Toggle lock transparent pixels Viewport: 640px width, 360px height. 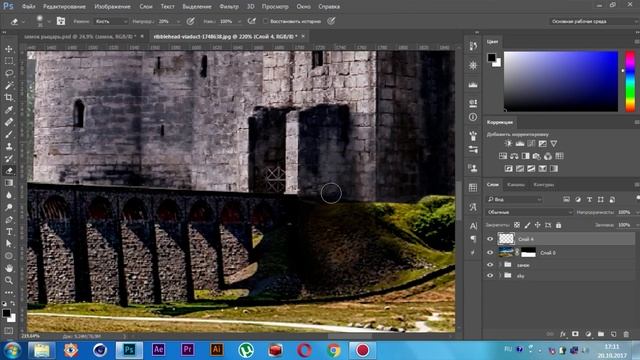point(517,225)
